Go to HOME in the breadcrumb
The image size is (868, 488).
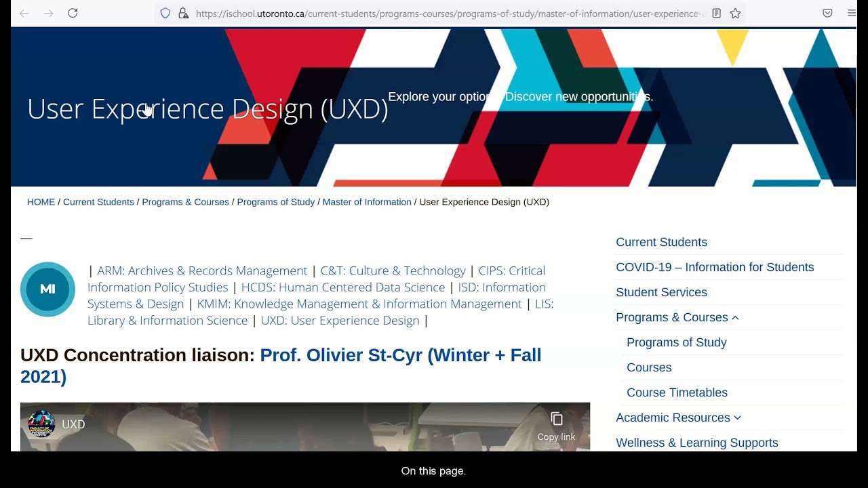(x=41, y=202)
